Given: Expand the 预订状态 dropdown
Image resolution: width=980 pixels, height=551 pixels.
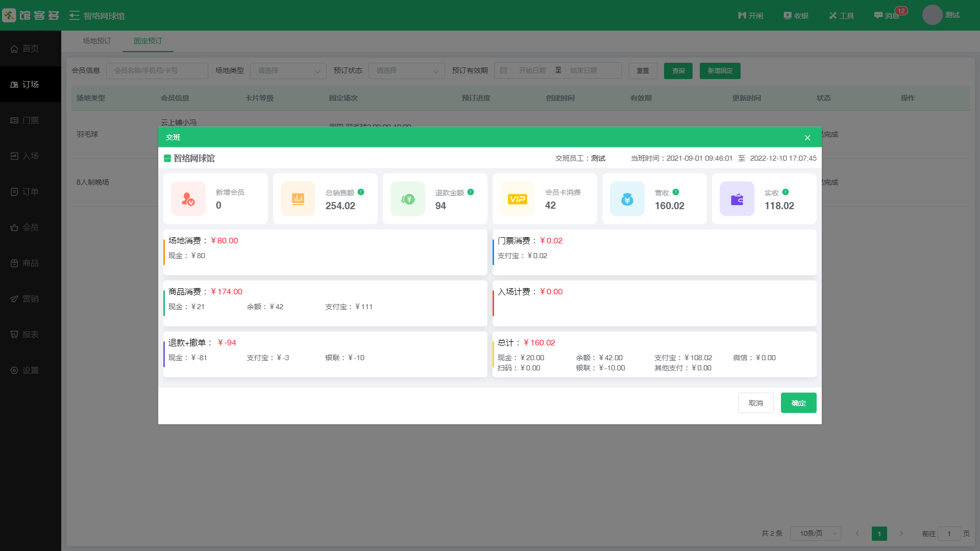Looking at the screenshot, I should (x=406, y=71).
